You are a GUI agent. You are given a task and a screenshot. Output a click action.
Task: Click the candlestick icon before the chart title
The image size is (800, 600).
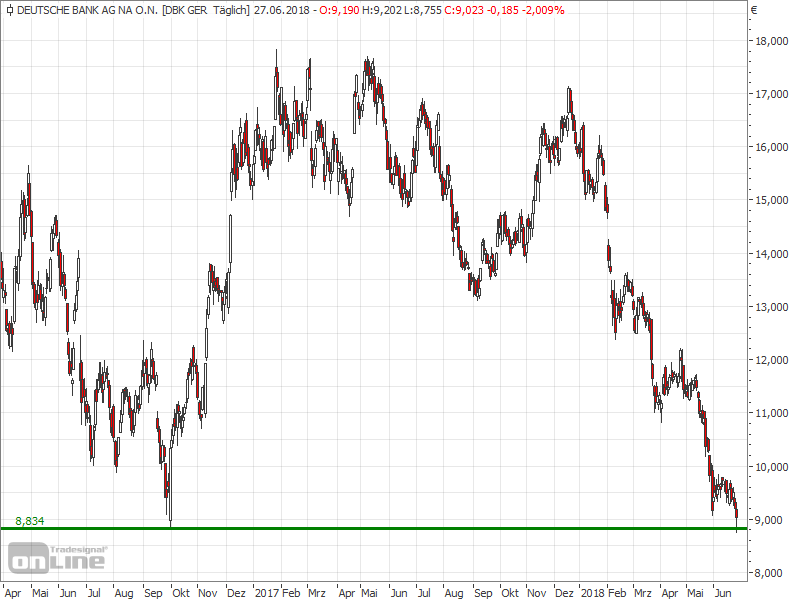tap(9, 10)
